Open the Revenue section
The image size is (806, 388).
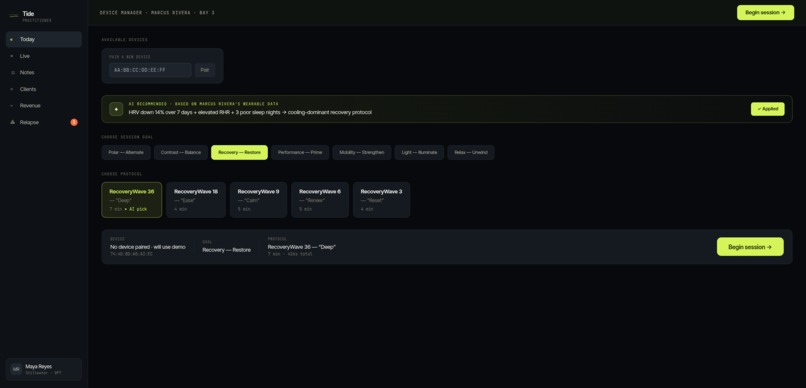click(x=44, y=106)
